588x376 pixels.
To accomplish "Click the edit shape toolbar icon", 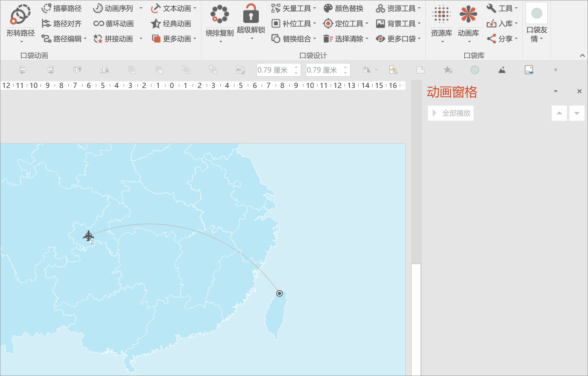I will coord(420,70).
